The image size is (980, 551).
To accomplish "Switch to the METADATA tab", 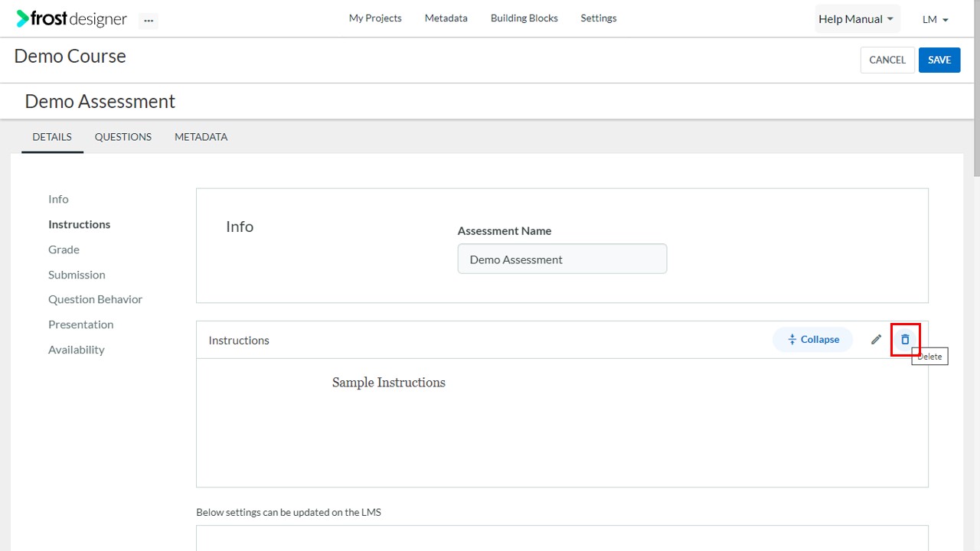I will pos(201,137).
